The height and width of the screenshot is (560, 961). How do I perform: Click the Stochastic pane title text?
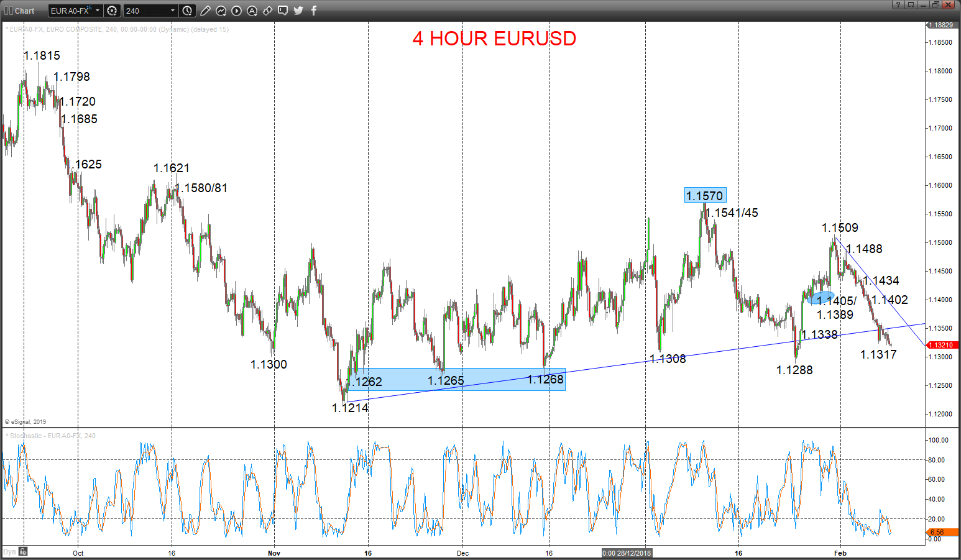[x=52, y=436]
